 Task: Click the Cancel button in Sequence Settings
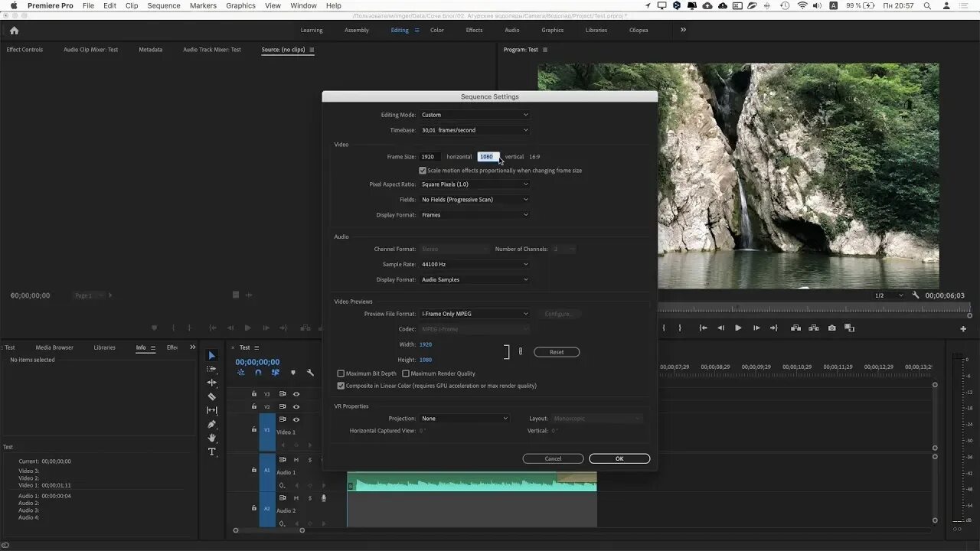(553, 458)
